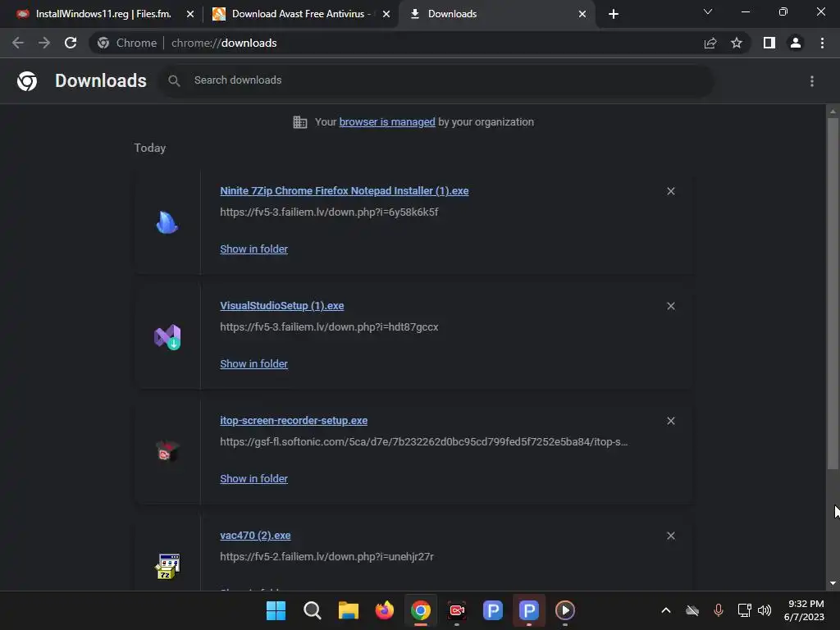The width and height of the screenshot is (840, 630).
Task: Remove itop-screen-recorder-setup from list
Action: coord(671,421)
